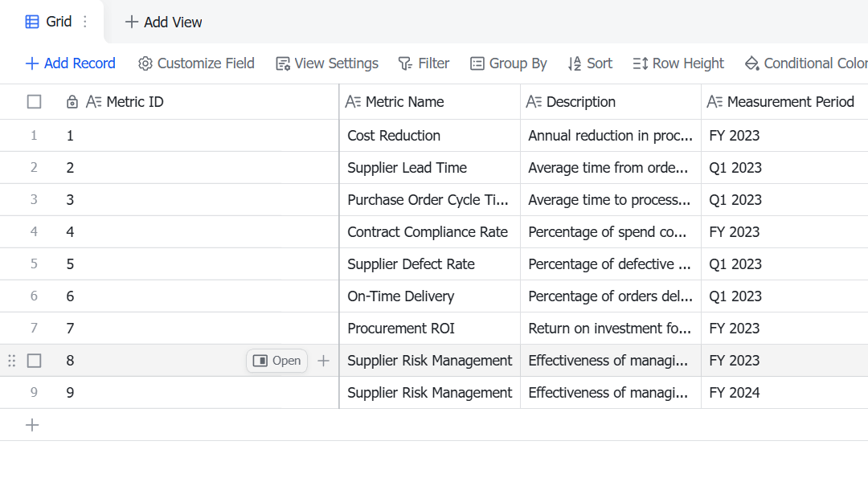Screen dimensions: 868x482
Task: Open Sort options
Action: coord(590,63)
